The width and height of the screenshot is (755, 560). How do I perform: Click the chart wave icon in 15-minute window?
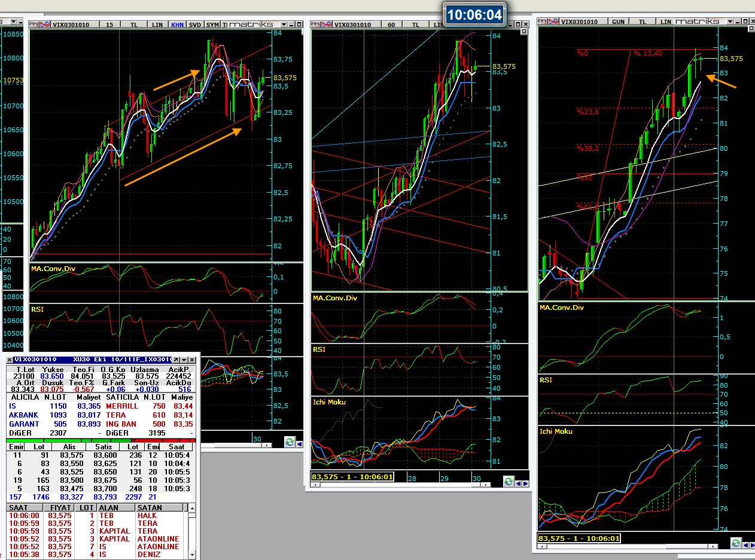(45, 25)
